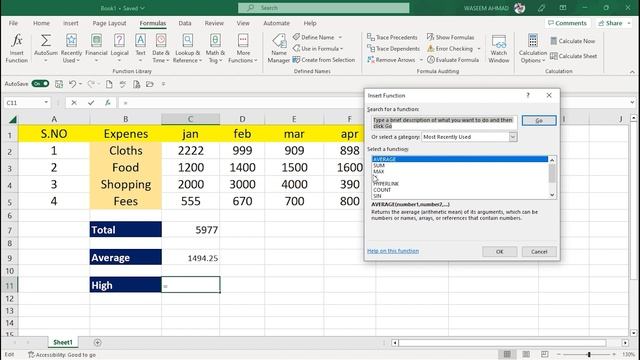Expand the Define Name dropdown
Image resolution: width=640 pixels, height=360 pixels.
tap(340, 37)
